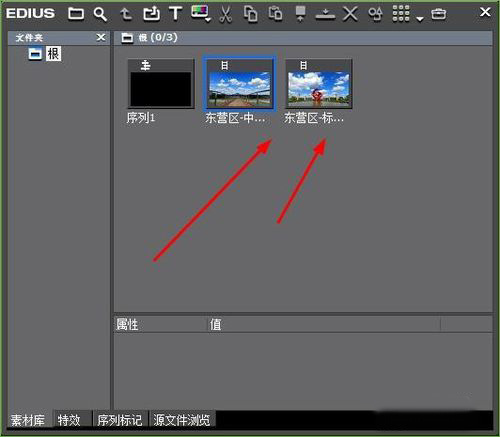Cut the selected clip with scissors icon
Screen dimensions: 500x437
[226, 15]
